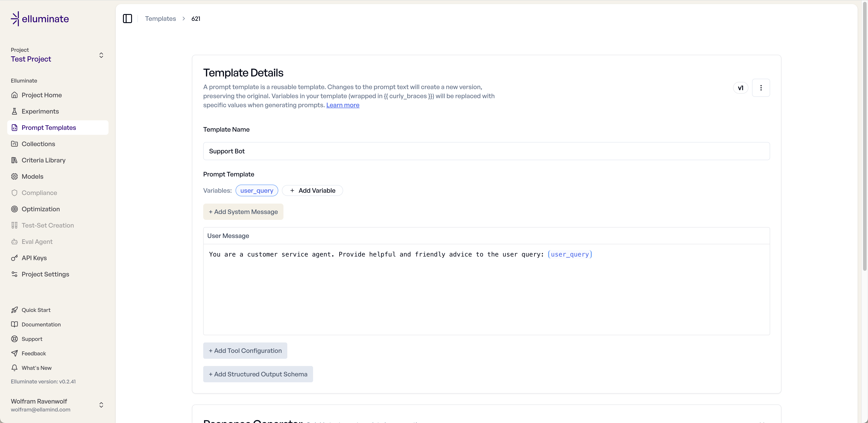Click the elluminate logo
Screen dimensions: 868x423
pos(40,19)
